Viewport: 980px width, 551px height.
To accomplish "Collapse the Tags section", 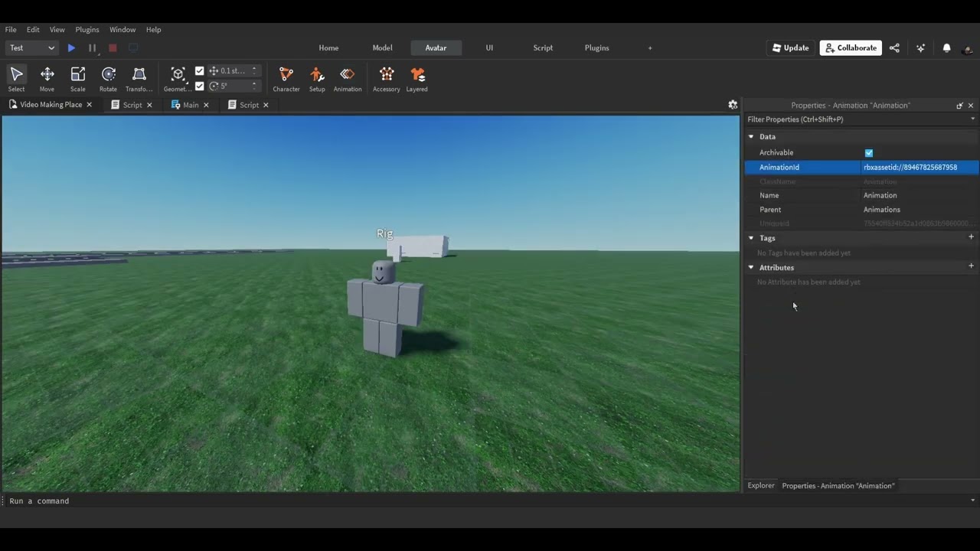I will [x=751, y=238].
